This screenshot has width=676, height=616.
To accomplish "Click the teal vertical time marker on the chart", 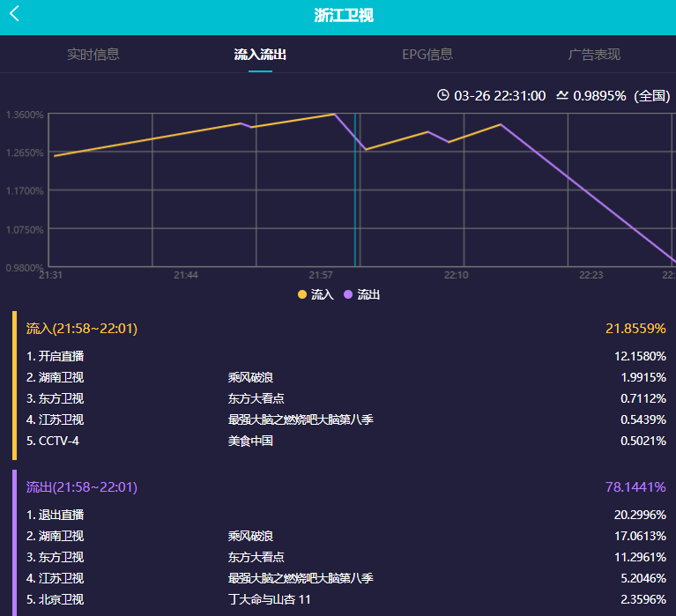I will click(355, 189).
